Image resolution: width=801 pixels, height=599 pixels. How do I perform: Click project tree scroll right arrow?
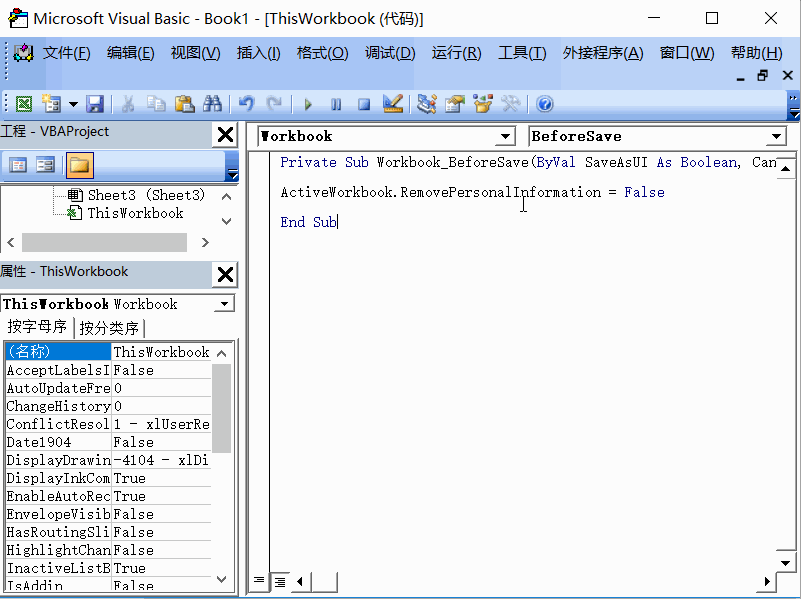pyautogui.click(x=205, y=242)
